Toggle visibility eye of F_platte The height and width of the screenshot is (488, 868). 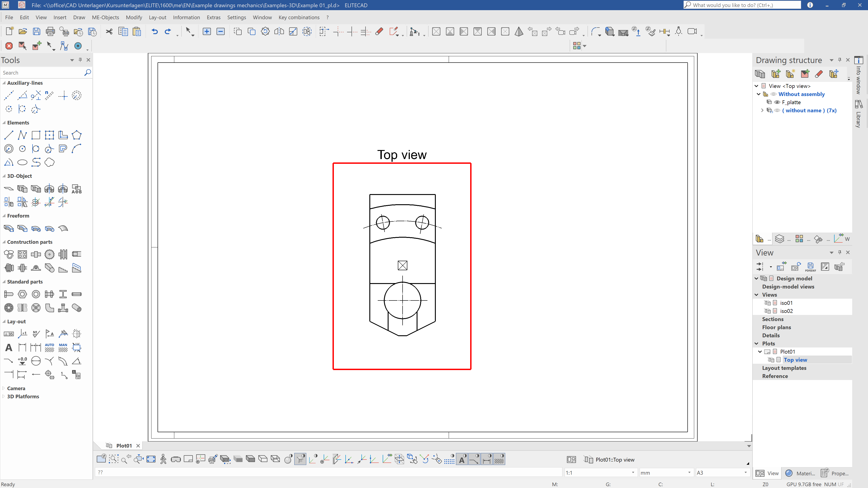[x=777, y=102]
